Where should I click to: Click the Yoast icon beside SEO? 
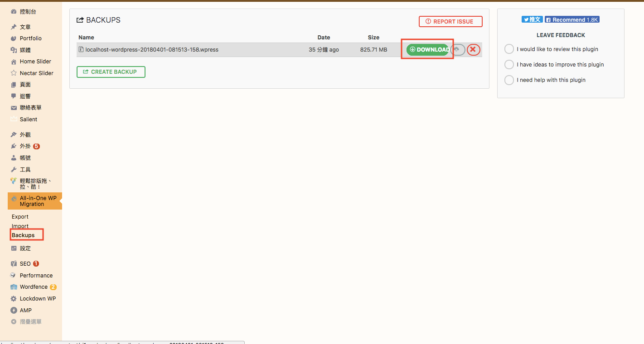pyautogui.click(x=14, y=263)
